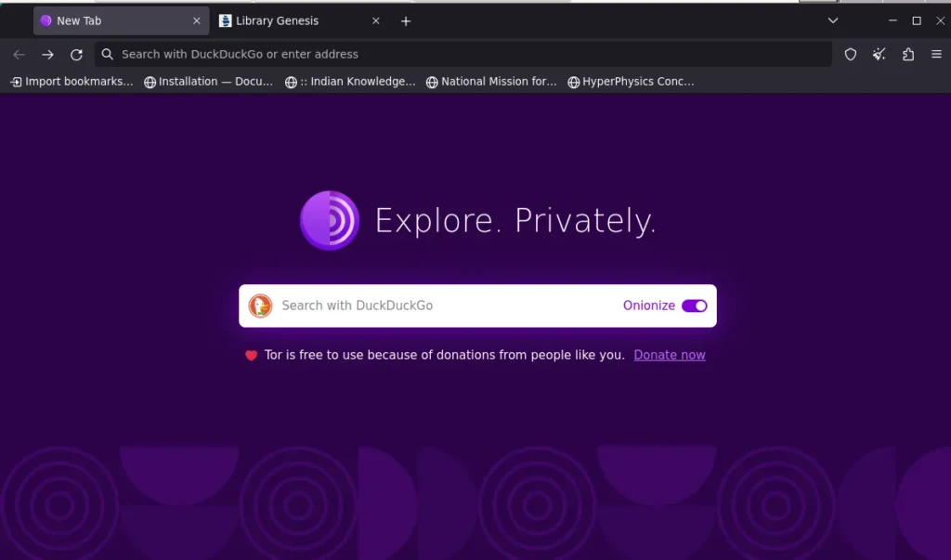
Task: Minimize the browser window
Action: tap(892, 20)
